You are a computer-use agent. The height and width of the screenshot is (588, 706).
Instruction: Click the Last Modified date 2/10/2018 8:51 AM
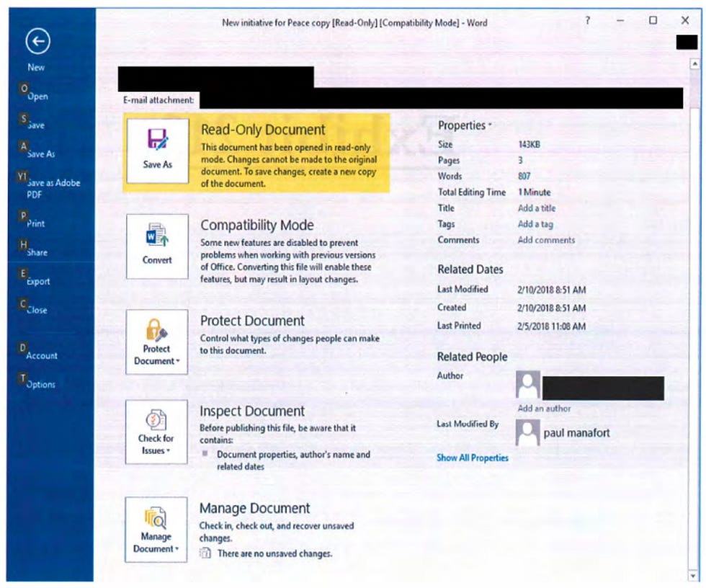coord(552,290)
